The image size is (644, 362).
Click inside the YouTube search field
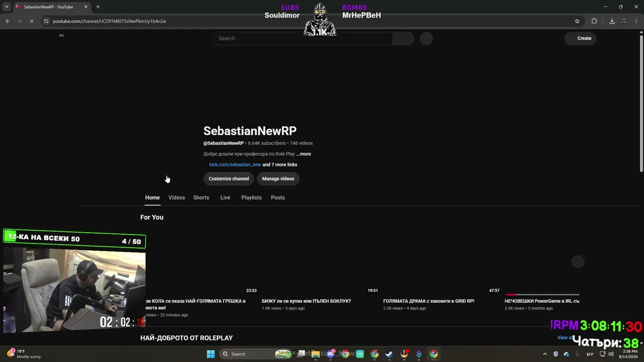pyautogui.click(x=303, y=38)
